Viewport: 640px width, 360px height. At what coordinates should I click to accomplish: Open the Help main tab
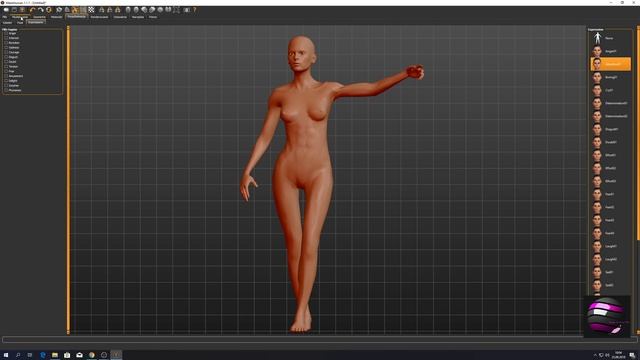pyautogui.click(x=153, y=17)
